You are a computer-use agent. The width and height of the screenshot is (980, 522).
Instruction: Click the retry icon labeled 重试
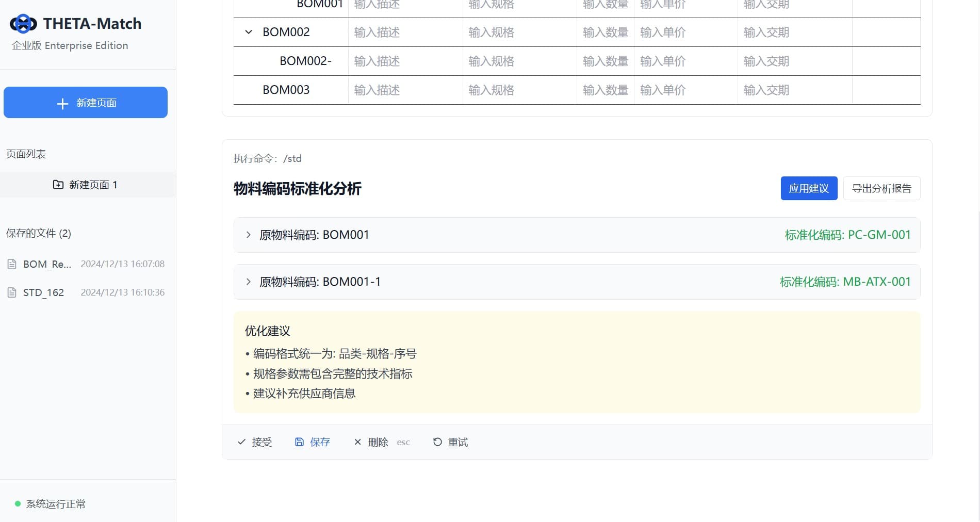[437, 442]
